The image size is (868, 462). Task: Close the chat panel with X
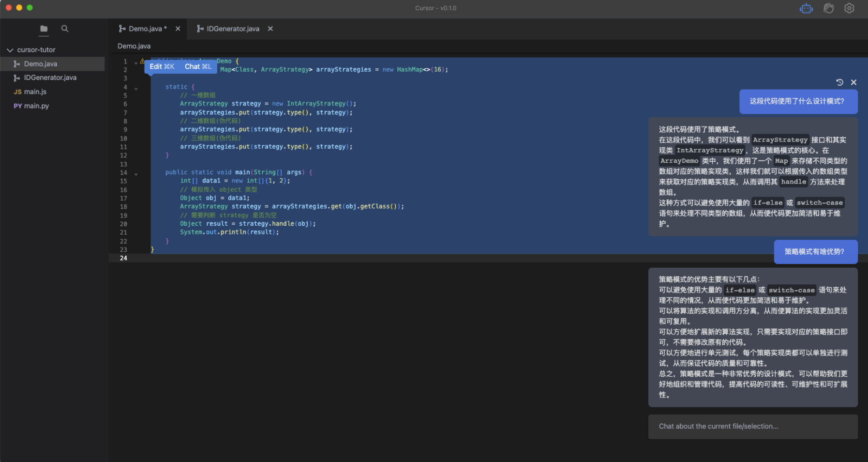[853, 82]
